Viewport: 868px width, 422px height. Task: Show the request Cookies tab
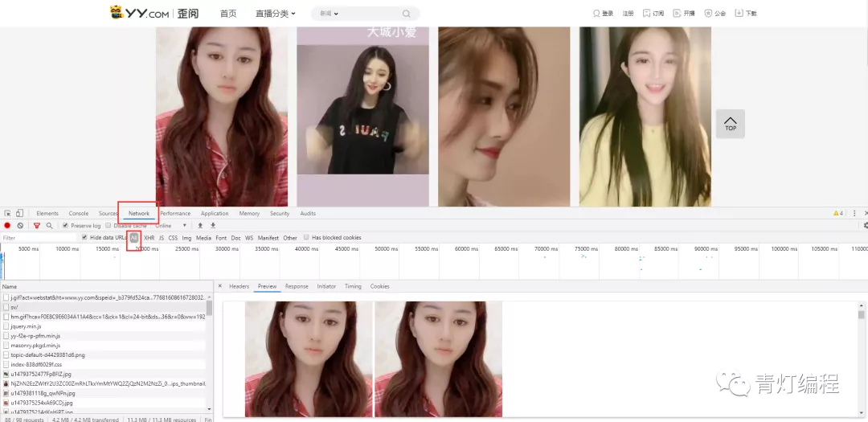pyautogui.click(x=379, y=286)
